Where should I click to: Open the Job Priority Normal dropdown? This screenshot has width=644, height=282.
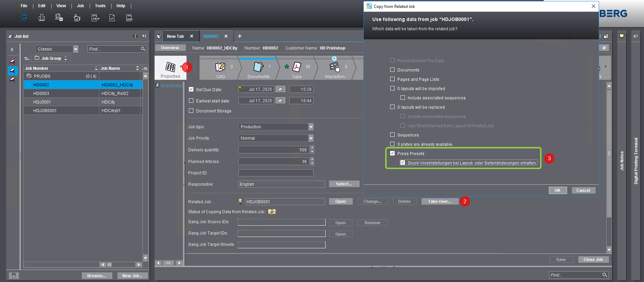[311, 138]
